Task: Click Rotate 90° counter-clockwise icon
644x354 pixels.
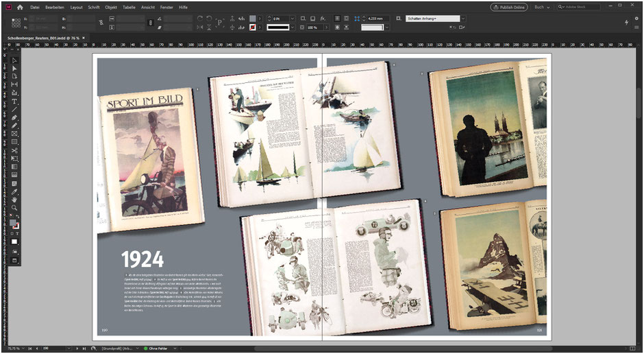Action: (x=210, y=19)
